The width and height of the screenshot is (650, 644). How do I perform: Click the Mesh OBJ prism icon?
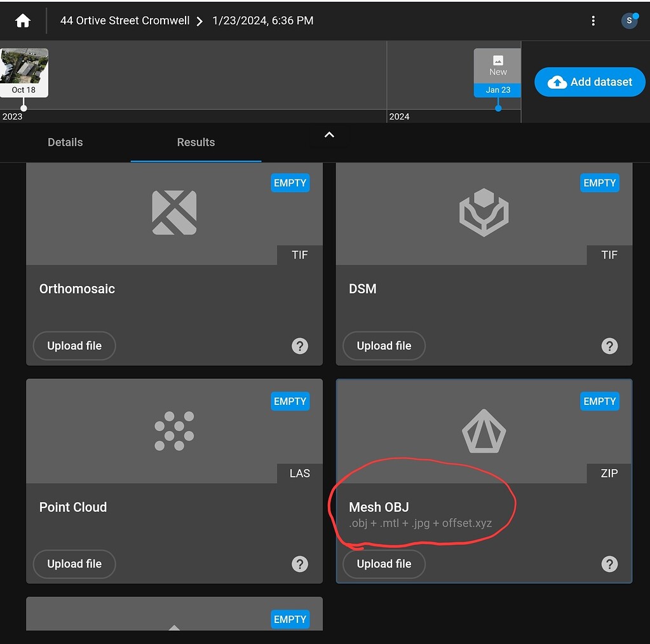coord(484,431)
